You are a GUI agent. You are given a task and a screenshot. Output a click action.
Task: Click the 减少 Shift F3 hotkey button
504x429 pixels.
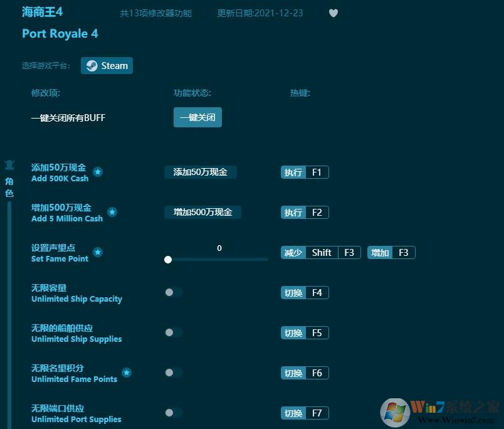[x=321, y=253]
